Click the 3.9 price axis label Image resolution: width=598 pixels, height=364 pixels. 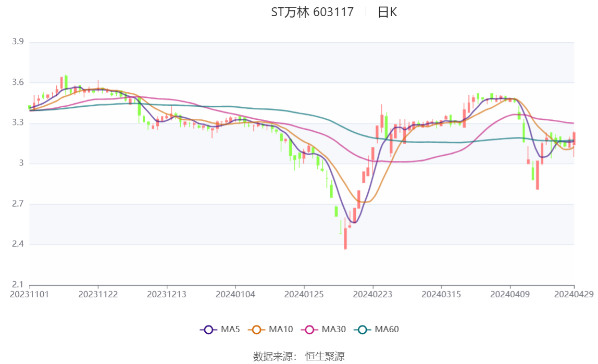18,42
